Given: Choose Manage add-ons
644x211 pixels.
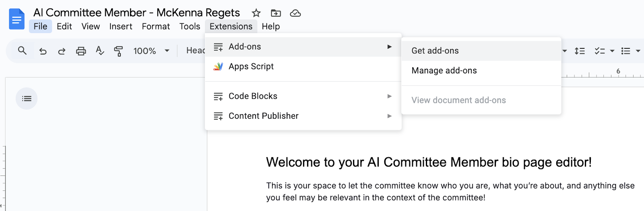Looking at the screenshot, I should pos(444,71).
